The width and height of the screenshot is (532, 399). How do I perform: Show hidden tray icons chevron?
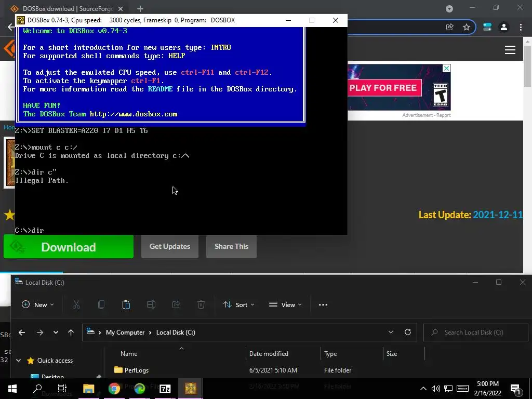423,389
